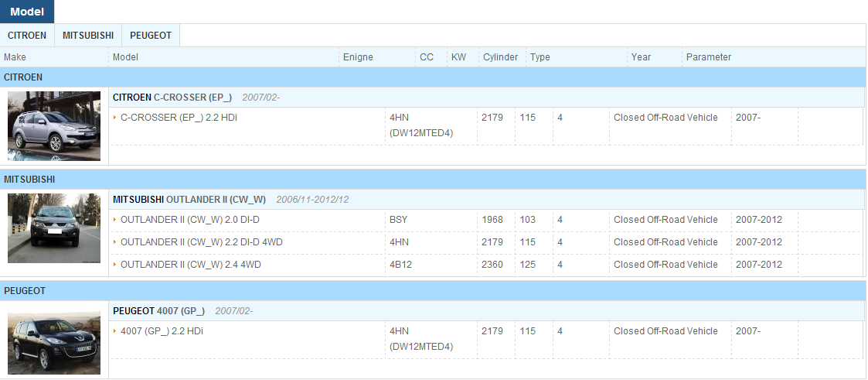The width and height of the screenshot is (868, 380).
Task: Click the CC column header
Action: (427, 57)
